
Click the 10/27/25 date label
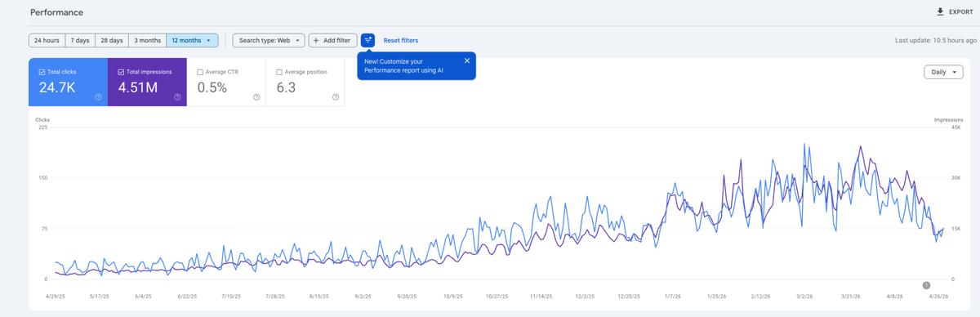point(497,297)
